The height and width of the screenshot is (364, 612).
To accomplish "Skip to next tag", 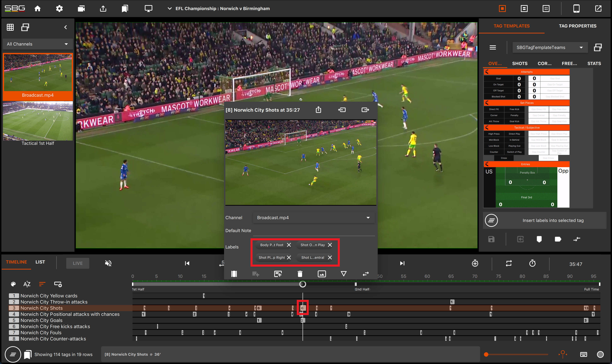I will coord(402,263).
